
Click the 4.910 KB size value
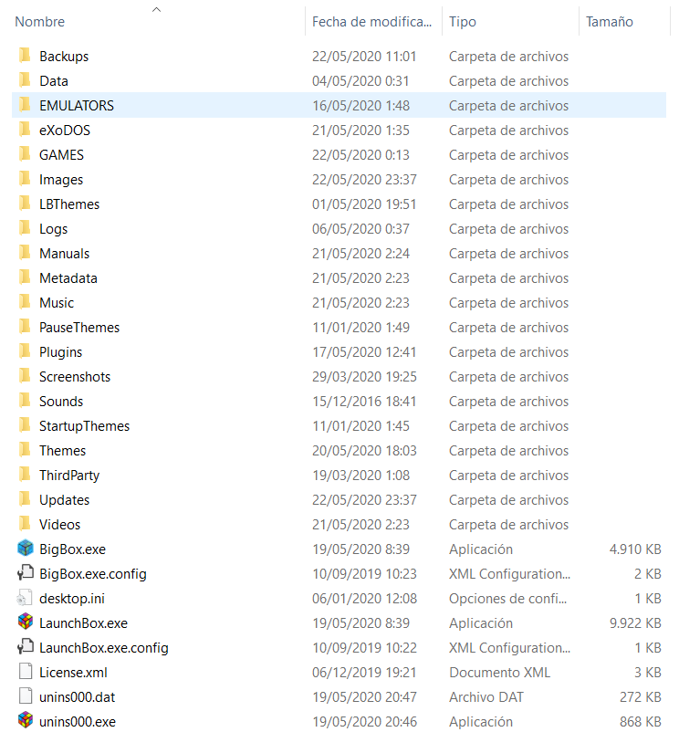pyautogui.click(x=635, y=549)
